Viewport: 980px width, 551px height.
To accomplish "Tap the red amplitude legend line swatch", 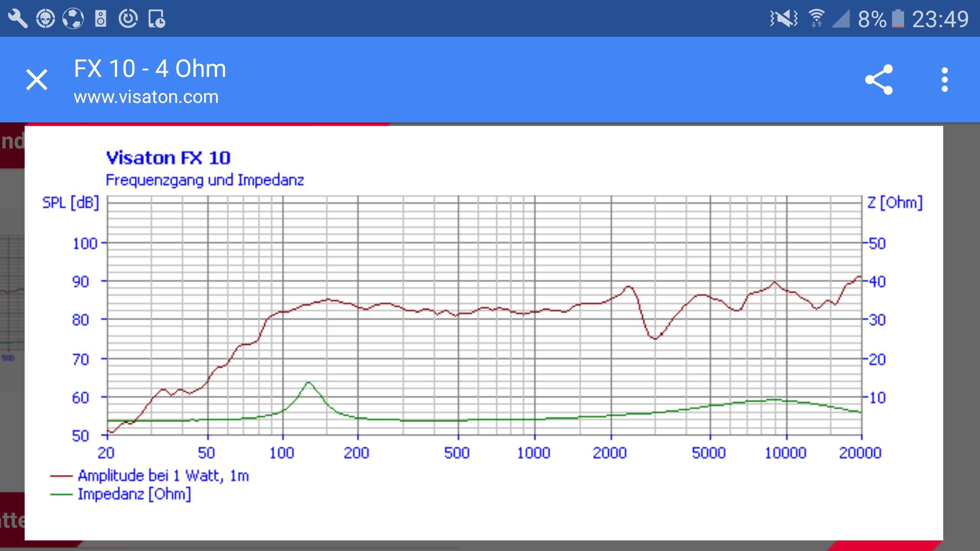I will point(61,476).
